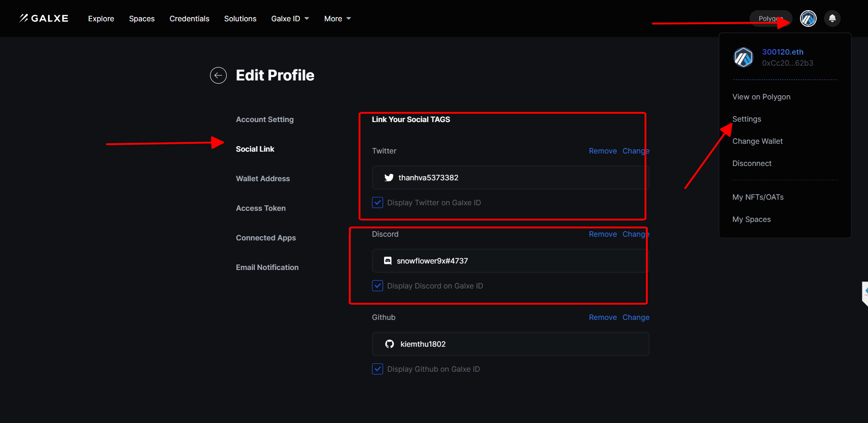Screen dimensions: 868x423
Task: Go back using the arrow beside Edit Profile
Action: (218, 75)
